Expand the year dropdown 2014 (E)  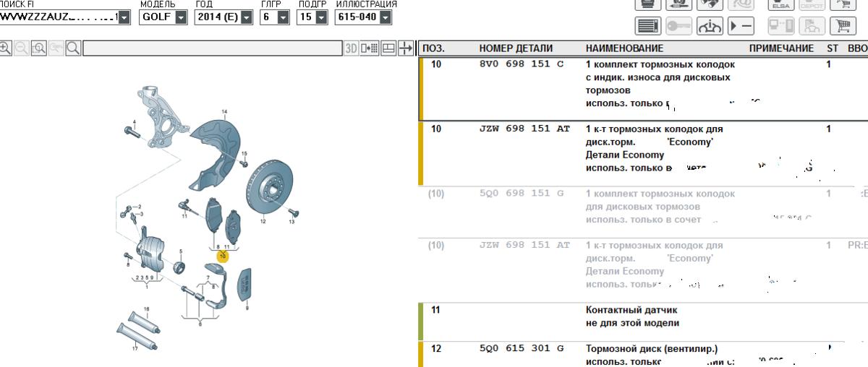click(247, 17)
